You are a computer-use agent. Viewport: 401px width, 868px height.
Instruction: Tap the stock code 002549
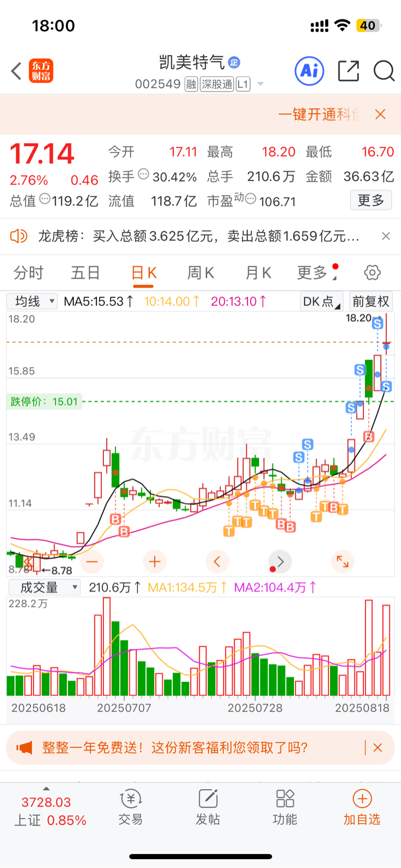click(x=158, y=84)
